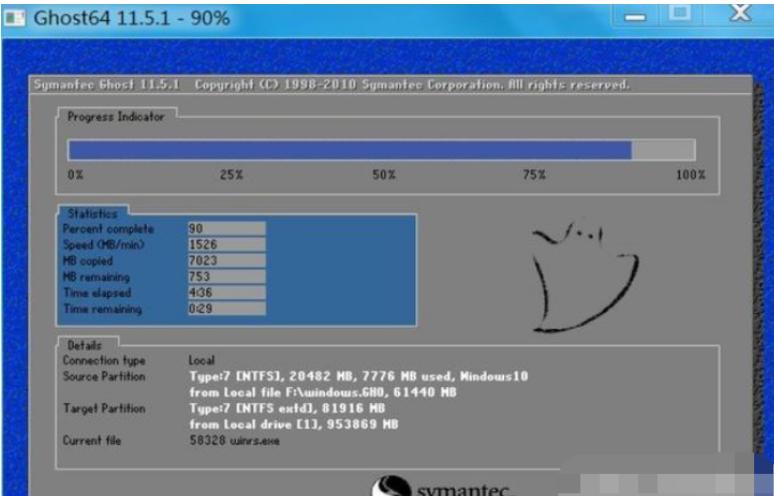The image size is (774, 496).
Task: Click the Time elapsed value 4:36
Action: point(227,293)
